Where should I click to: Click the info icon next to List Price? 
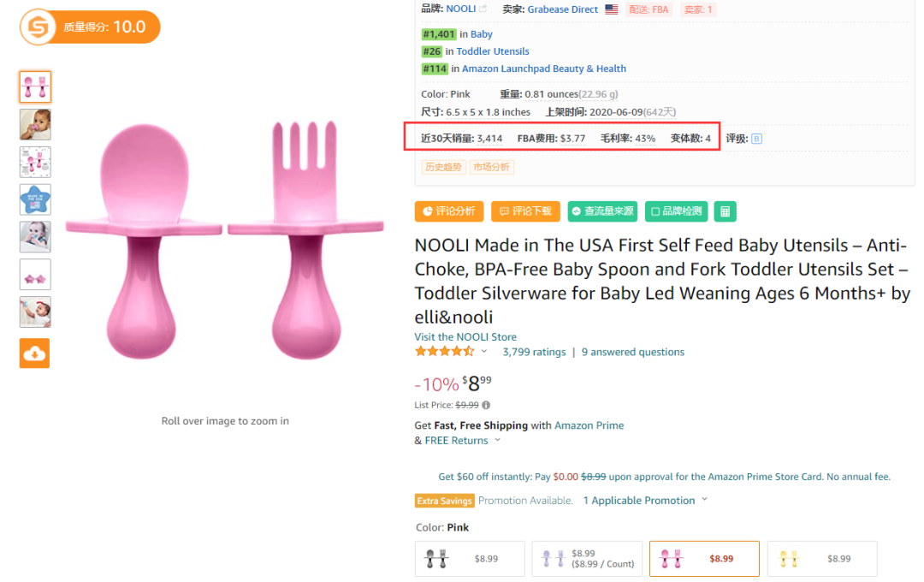486,405
